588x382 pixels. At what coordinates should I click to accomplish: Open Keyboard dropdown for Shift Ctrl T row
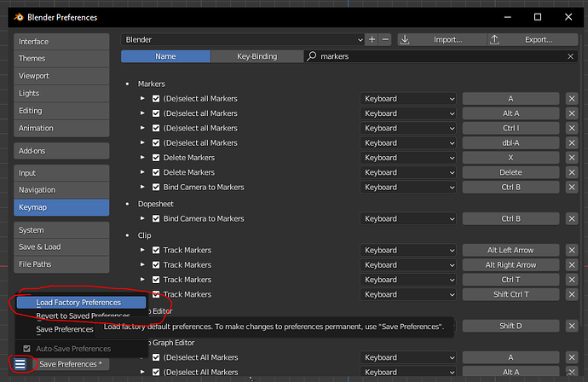[x=408, y=294]
